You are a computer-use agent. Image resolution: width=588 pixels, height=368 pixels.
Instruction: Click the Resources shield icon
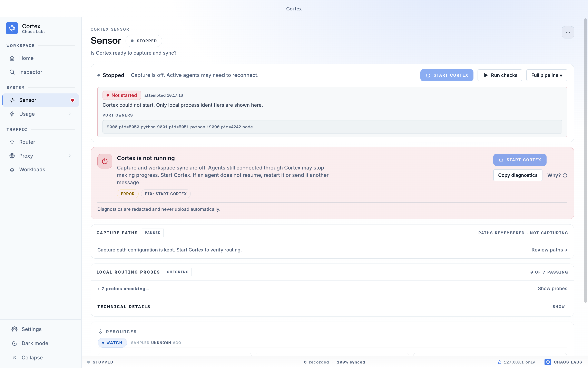pyautogui.click(x=100, y=332)
